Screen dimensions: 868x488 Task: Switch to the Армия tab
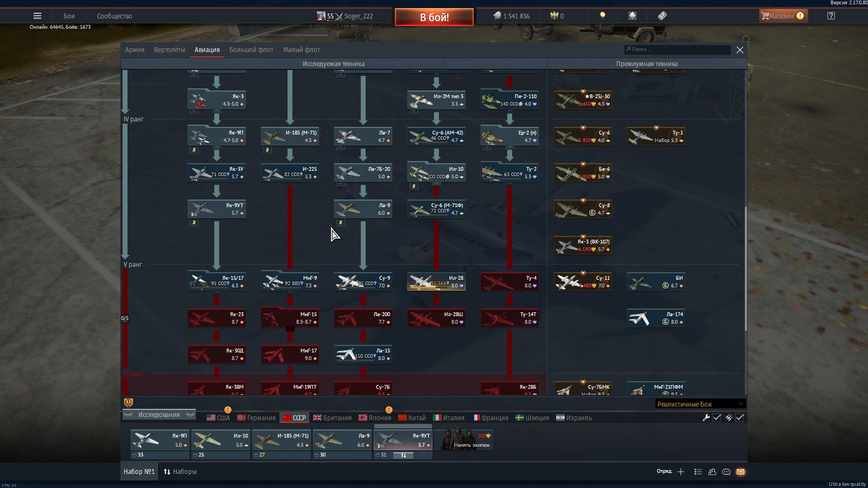[x=135, y=50]
